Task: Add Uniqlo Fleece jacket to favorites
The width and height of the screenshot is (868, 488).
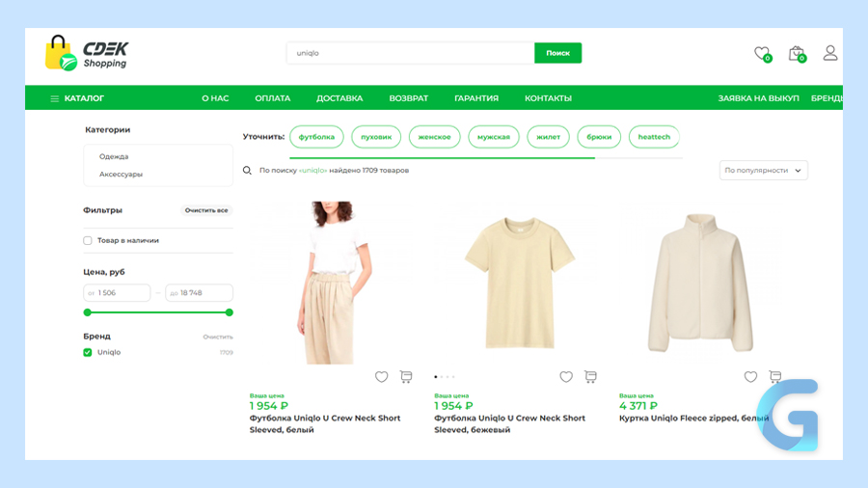Action: 750,377
